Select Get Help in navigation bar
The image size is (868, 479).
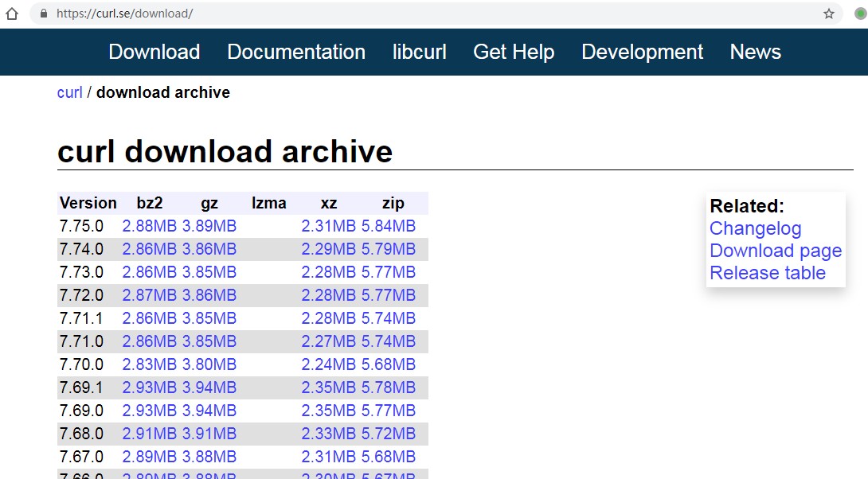[x=514, y=52]
